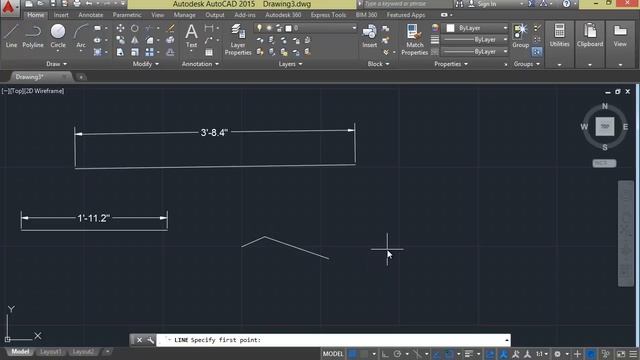Expand the Modify panel
Viewport: 640px width, 360px height.
[x=146, y=64]
